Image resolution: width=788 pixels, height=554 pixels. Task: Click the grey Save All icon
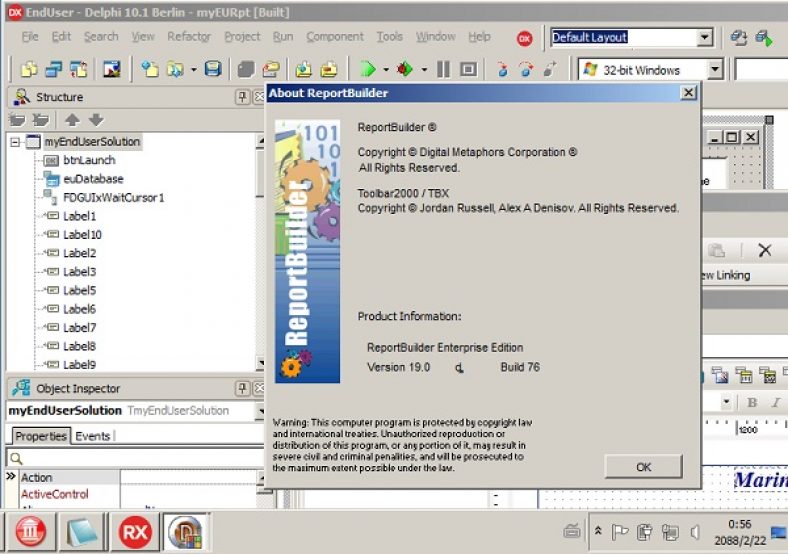[246, 69]
